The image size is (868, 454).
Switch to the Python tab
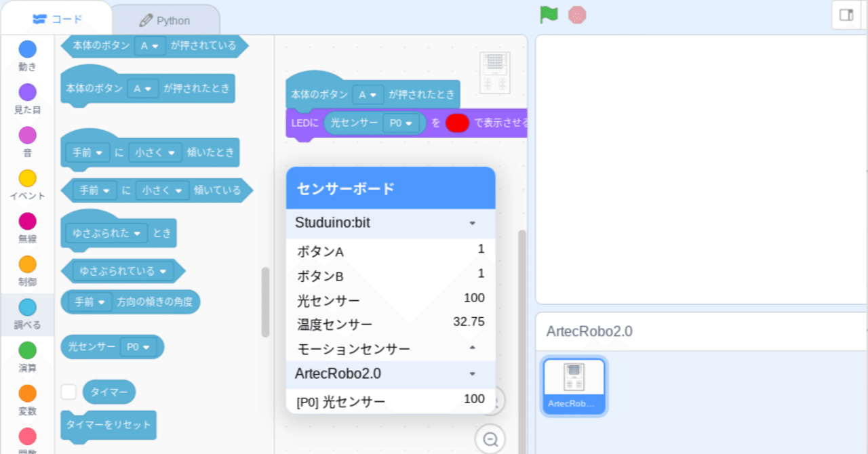pyautogui.click(x=165, y=20)
